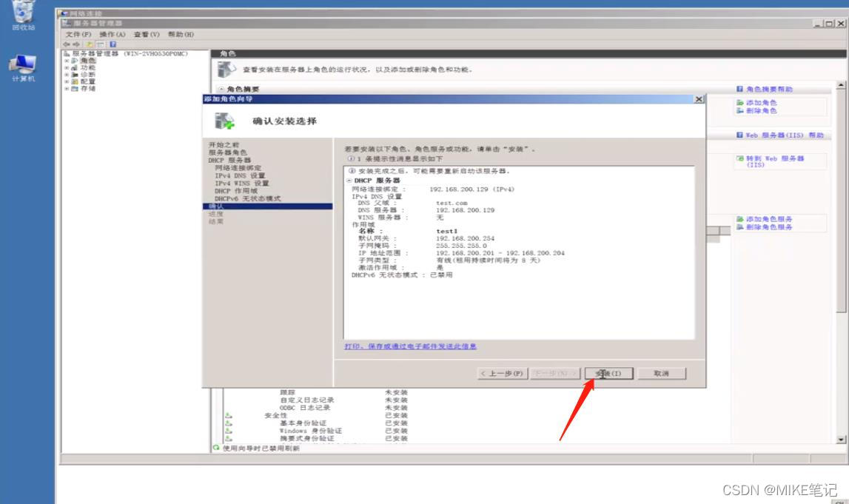
Task: Click the up-one-level folder toolbar icon
Action: pos(90,44)
